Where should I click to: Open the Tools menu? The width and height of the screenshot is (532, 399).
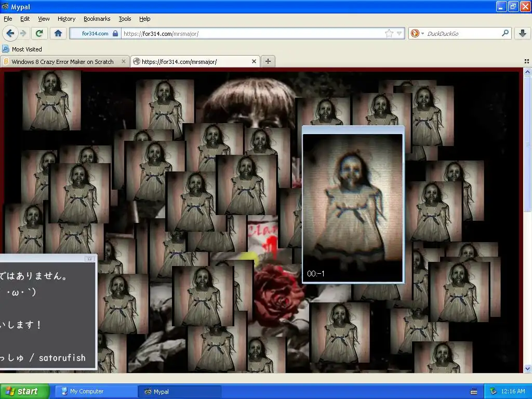point(125,19)
